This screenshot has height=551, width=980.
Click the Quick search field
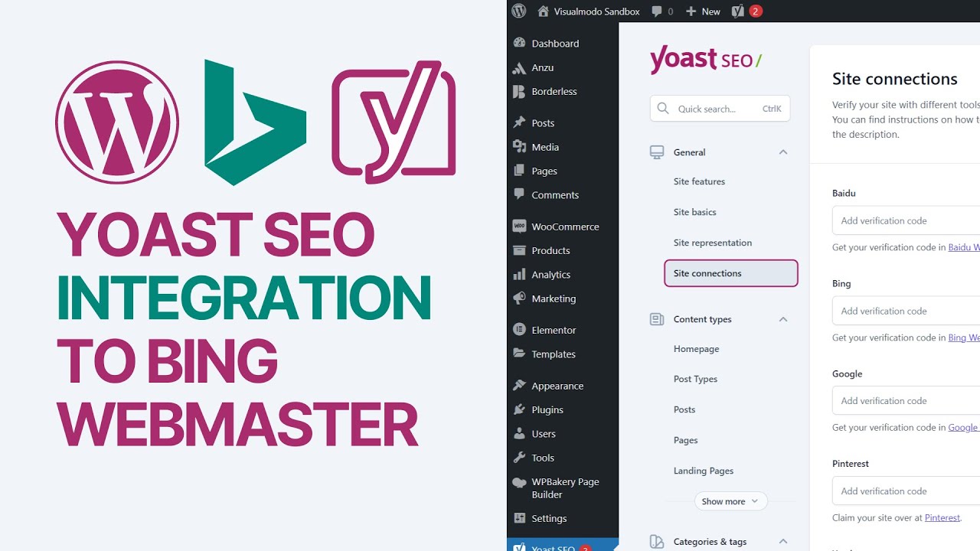(x=720, y=109)
